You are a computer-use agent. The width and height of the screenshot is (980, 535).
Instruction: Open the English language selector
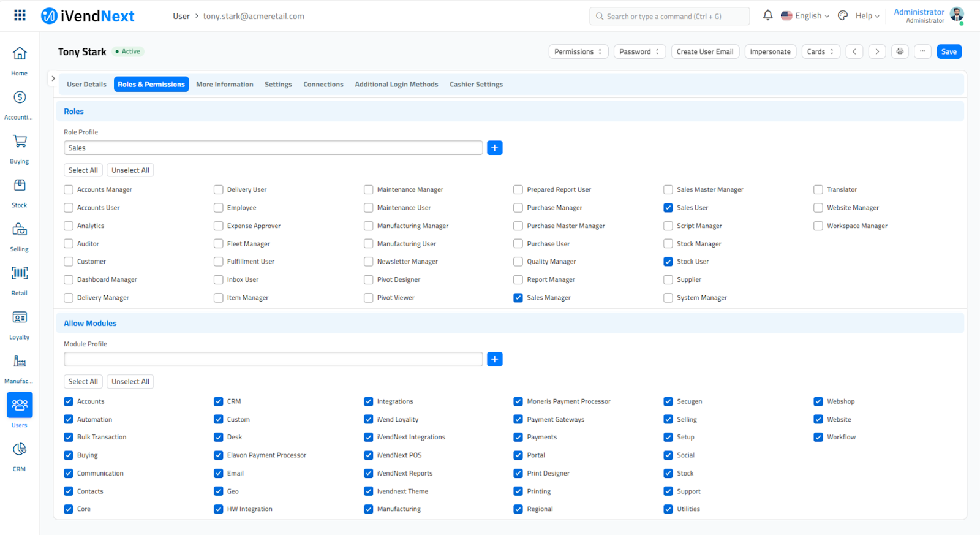tap(805, 16)
